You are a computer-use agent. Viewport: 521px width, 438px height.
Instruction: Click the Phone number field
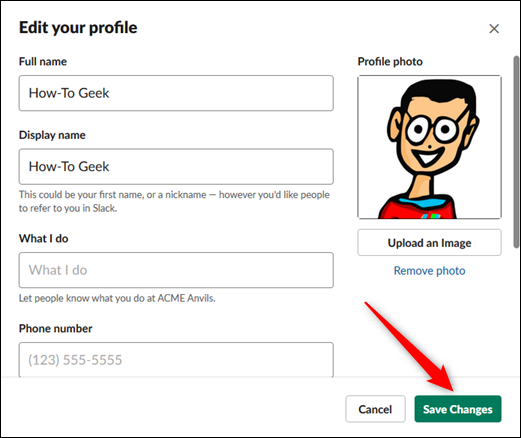176,359
